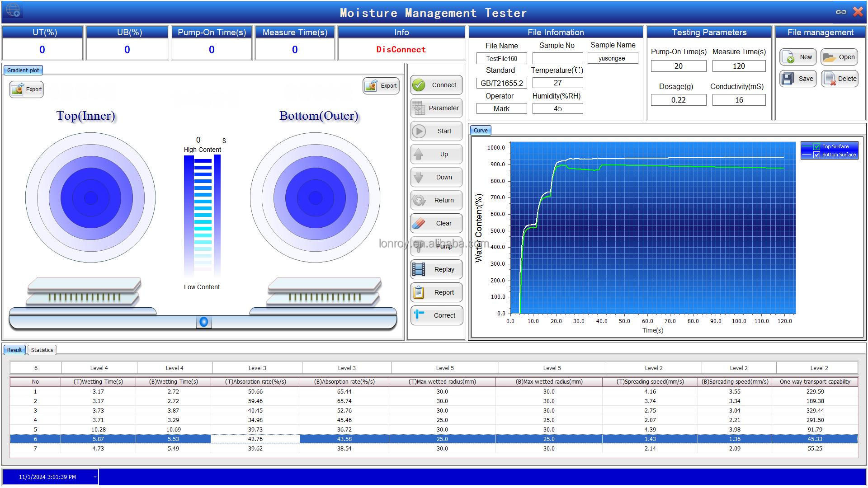The height and width of the screenshot is (488, 868).
Task: Select the Result tab
Action: (x=14, y=350)
